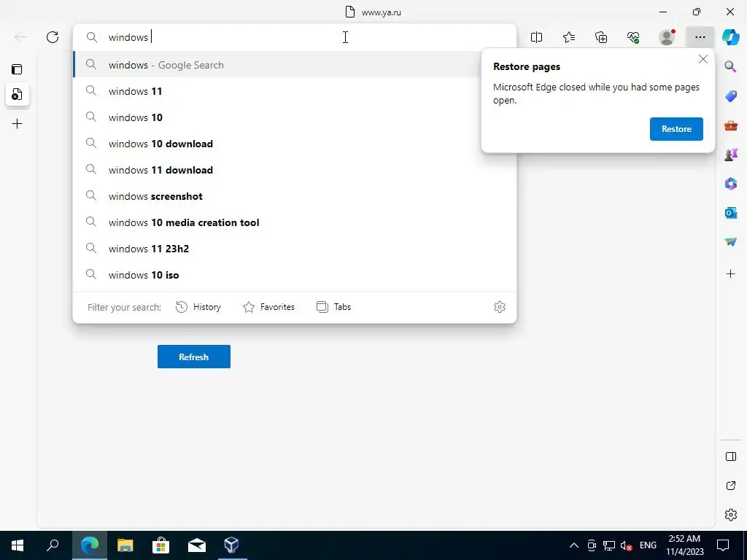Open Settings and more ellipsis menu

[700, 37]
